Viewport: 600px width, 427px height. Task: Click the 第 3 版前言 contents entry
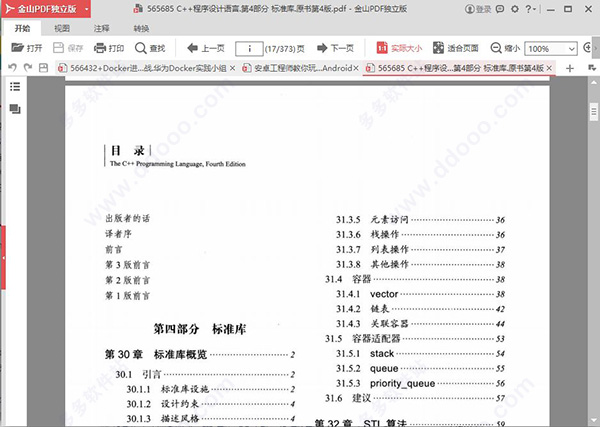click(128, 265)
